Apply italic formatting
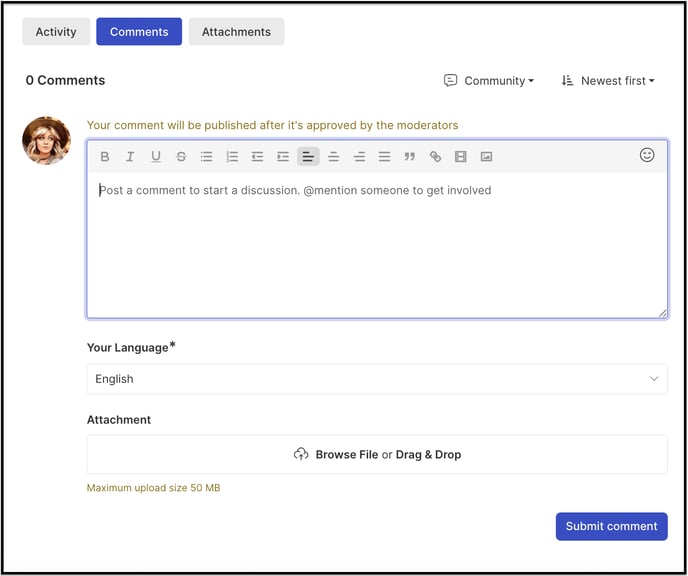Viewport: 688px width, 576px height. pos(130,157)
